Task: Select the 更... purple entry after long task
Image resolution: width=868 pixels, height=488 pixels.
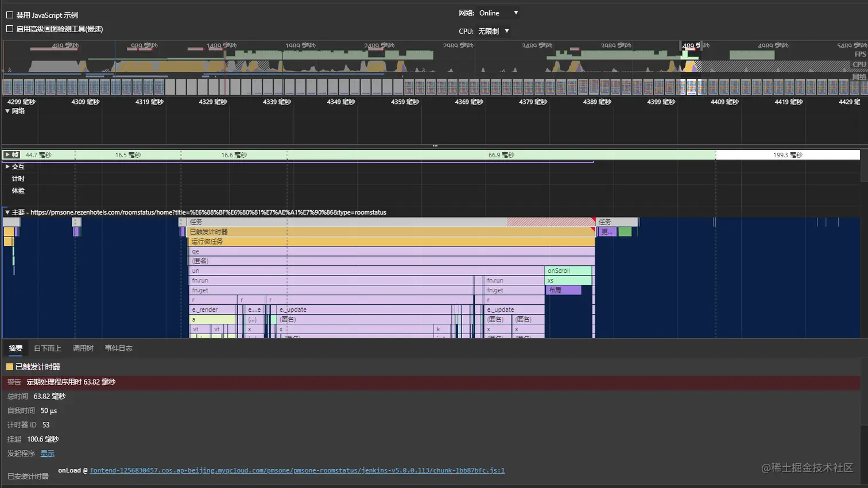Action: 607,231
